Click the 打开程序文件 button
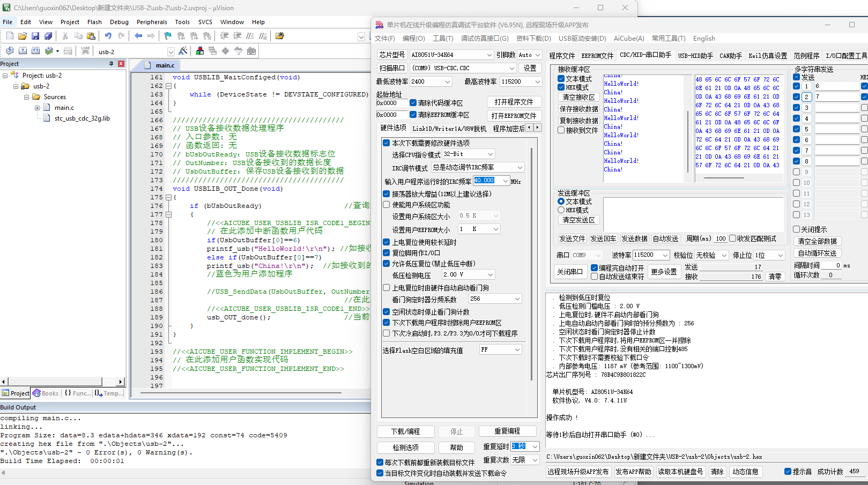Screen dimensions: 868x485 tap(514, 102)
